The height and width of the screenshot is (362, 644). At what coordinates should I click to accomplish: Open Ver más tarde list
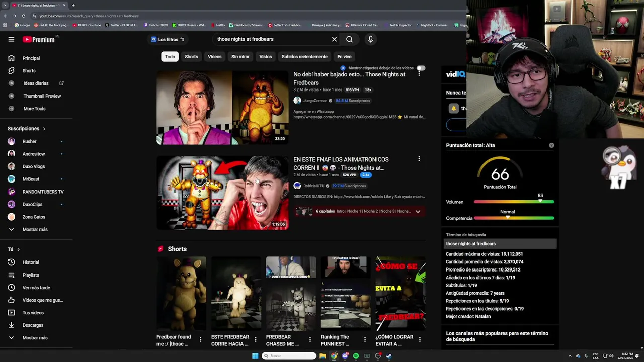(x=36, y=288)
